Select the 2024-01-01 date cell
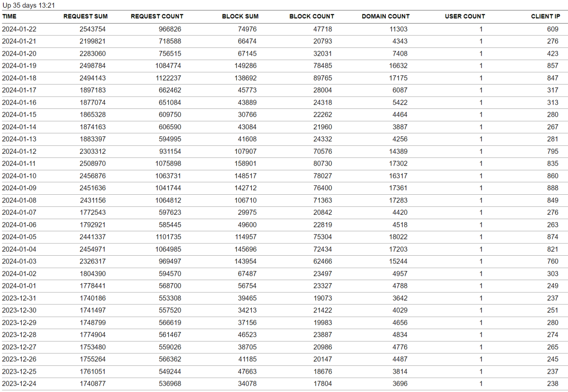The width and height of the screenshot is (568, 392). pyautogui.click(x=19, y=286)
